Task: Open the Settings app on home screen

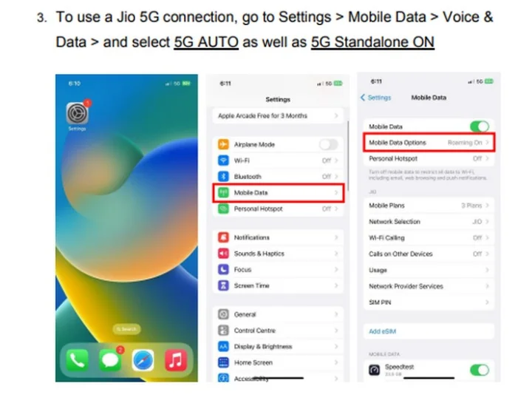Action: [x=78, y=113]
